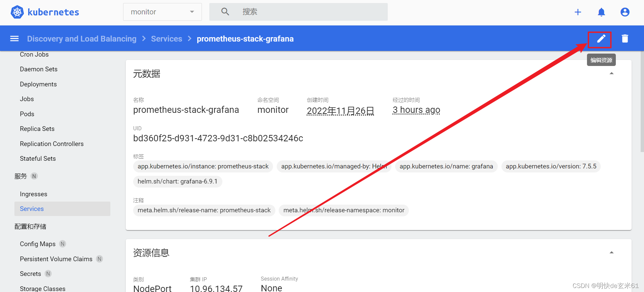Viewport: 644px width, 292px height.
Task: Open Stateful Sets in sidebar
Action: pos(38,158)
